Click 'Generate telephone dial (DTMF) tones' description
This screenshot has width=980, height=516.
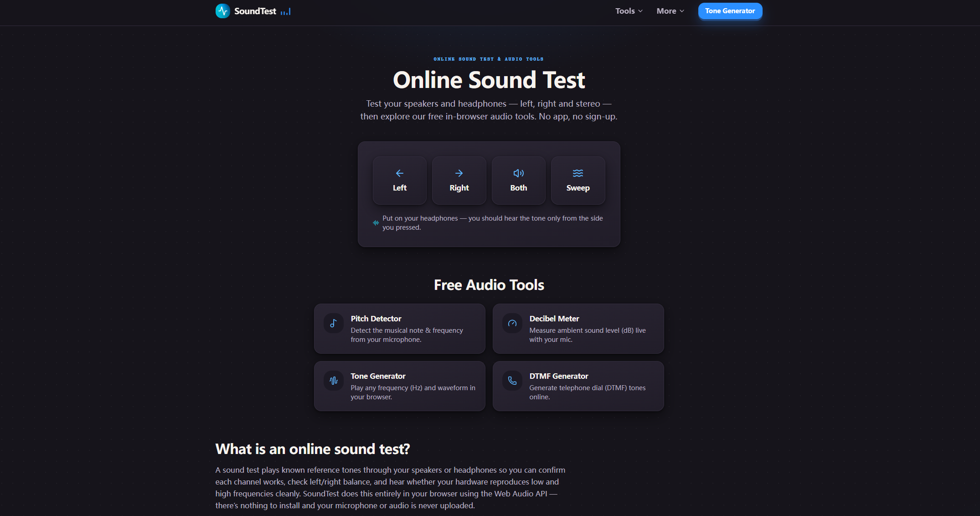(588, 392)
